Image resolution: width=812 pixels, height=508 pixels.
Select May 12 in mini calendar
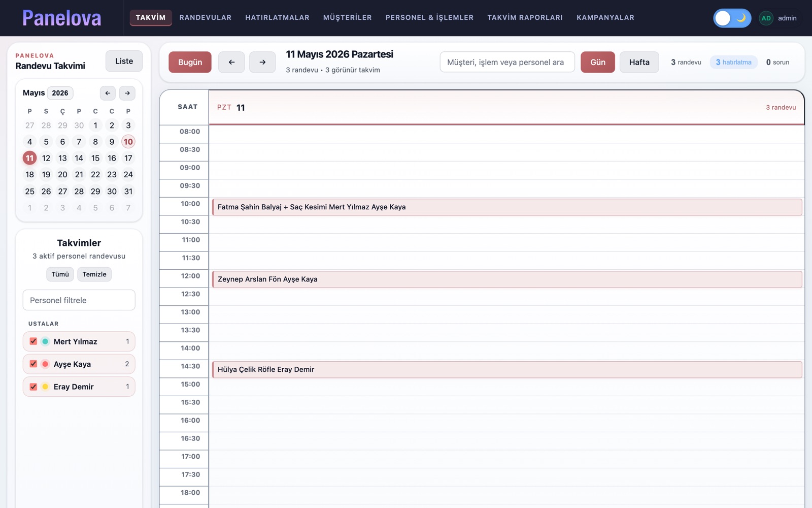pyautogui.click(x=46, y=158)
